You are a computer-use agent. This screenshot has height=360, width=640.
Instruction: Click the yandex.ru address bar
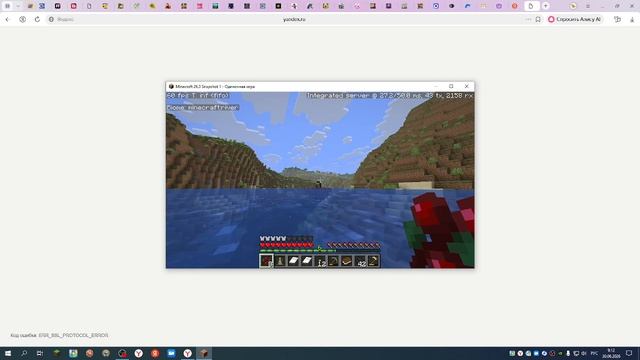(x=294, y=19)
